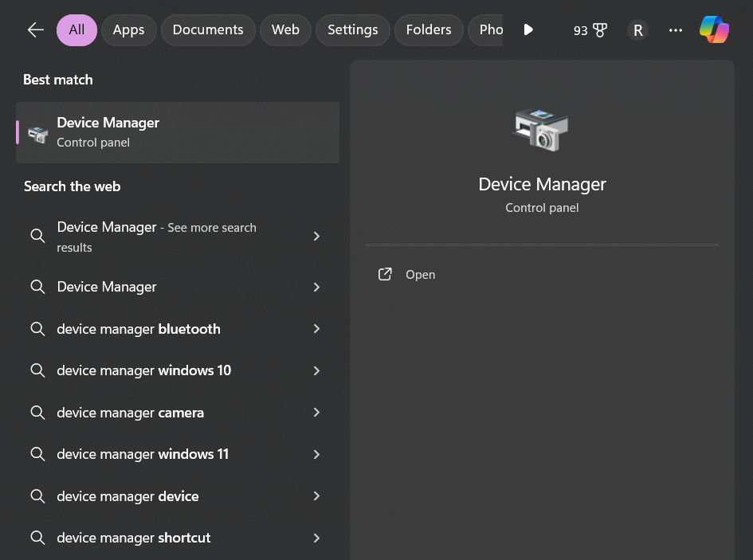This screenshot has height=560, width=753.
Task: Expand chevron for 'device manager windows 10'
Action: (316, 370)
